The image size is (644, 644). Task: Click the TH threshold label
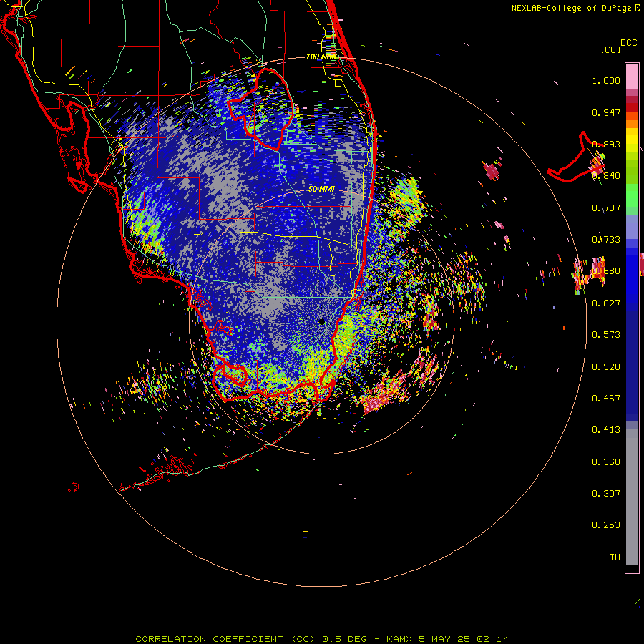(615, 557)
